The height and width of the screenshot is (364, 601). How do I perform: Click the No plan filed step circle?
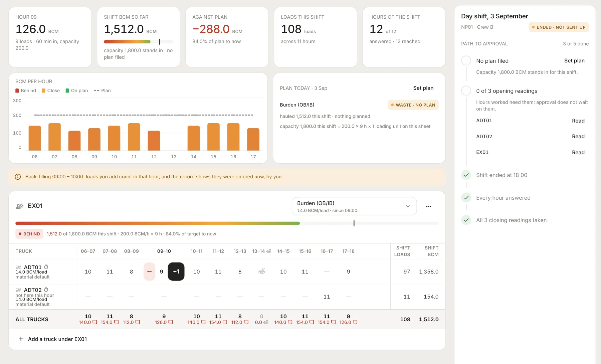click(x=466, y=61)
